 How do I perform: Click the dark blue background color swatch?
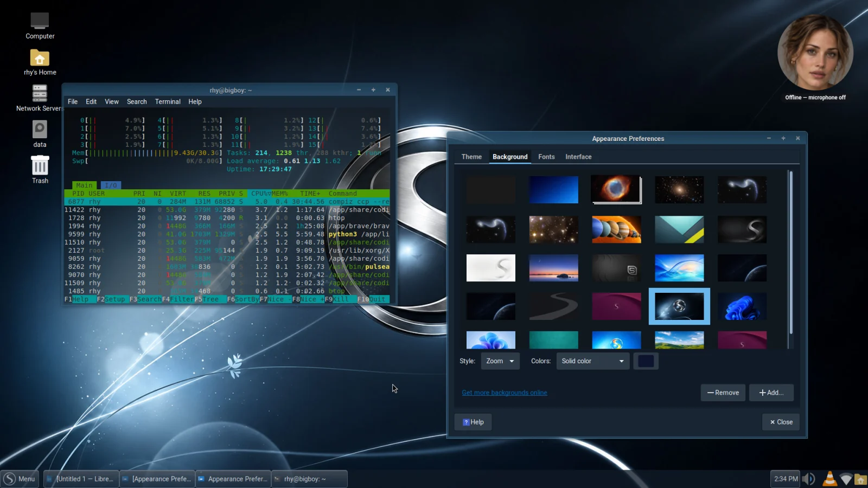tap(646, 361)
